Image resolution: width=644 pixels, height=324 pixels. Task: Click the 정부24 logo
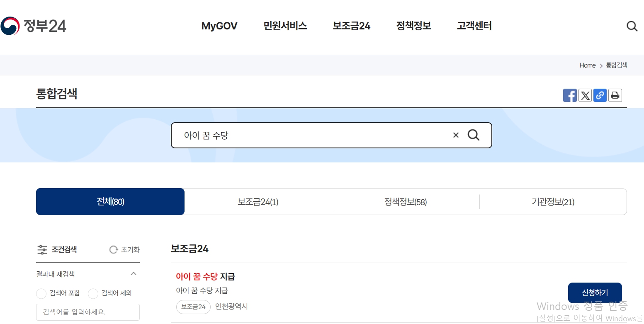click(x=33, y=26)
